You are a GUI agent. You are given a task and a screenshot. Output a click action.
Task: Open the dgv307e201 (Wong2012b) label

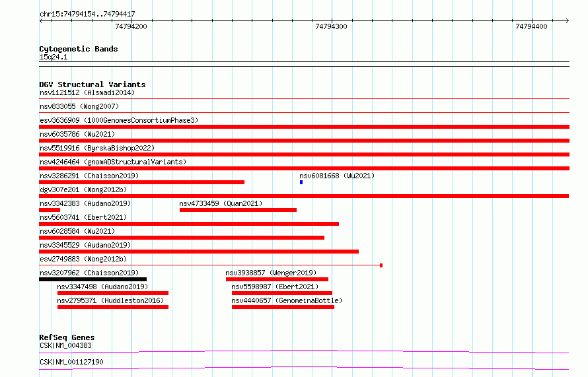coord(83,189)
